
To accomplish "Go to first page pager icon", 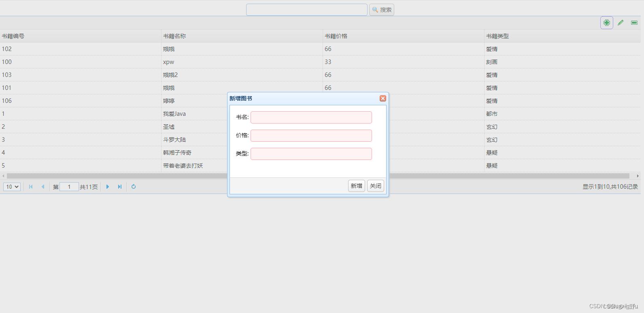I will (x=31, y=187).
